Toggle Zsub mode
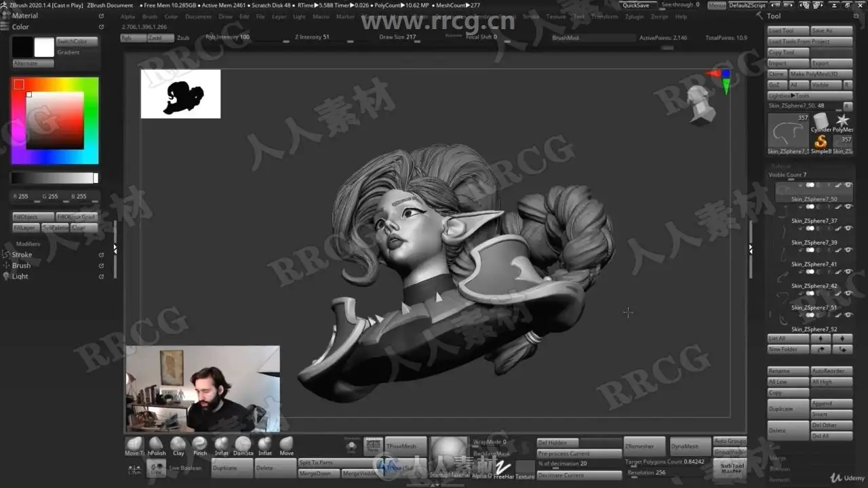The height and width of the screenshot is (488, 868). [183, 38]
